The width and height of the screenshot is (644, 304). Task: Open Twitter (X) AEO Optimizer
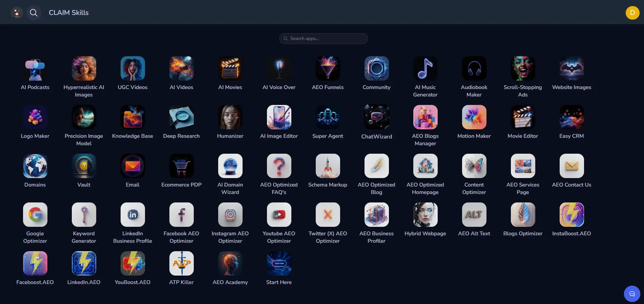pyautogui.click(x=328, y=215)
